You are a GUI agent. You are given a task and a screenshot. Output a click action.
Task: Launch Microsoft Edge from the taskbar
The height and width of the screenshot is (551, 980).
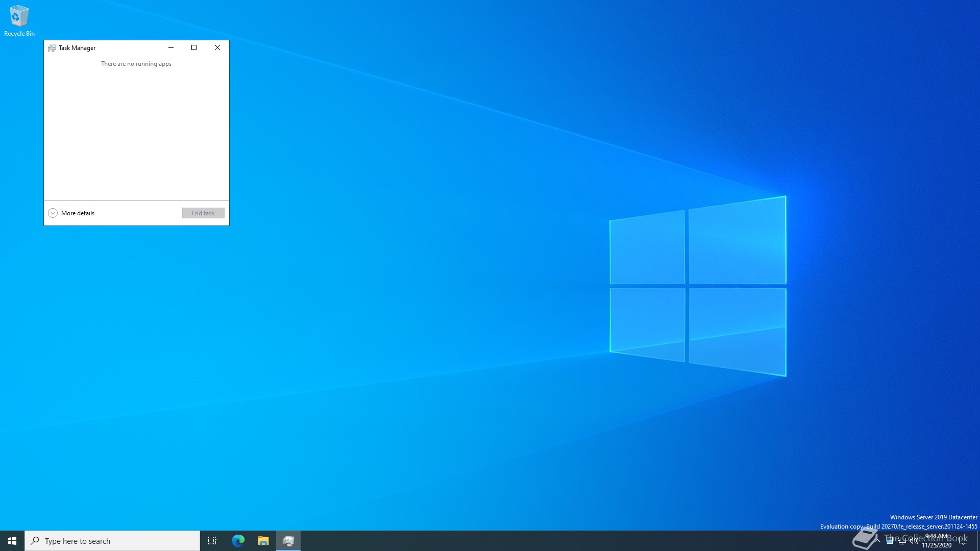pos(238,541)
